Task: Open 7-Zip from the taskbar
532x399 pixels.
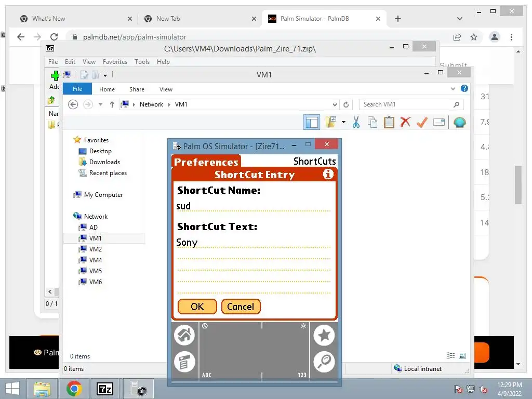Action: point(105,389)
